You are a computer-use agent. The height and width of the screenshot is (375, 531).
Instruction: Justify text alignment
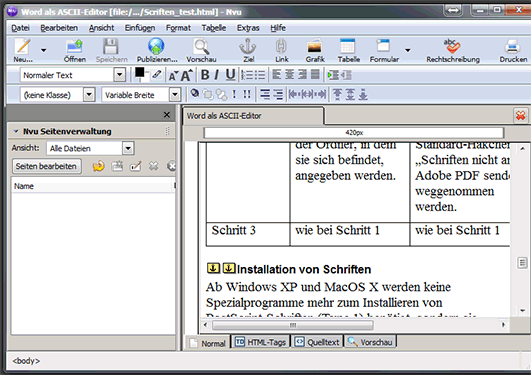point(315,75)
